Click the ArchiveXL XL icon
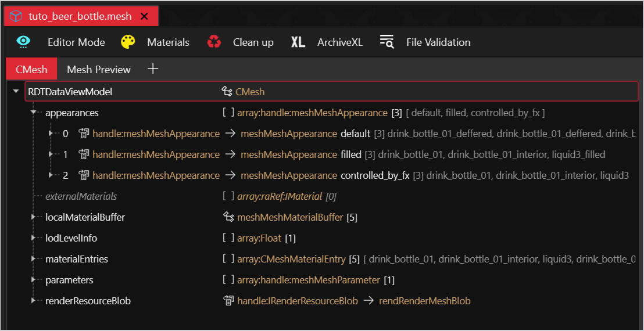Screen dimensions: 644x331 coord(298,42)
